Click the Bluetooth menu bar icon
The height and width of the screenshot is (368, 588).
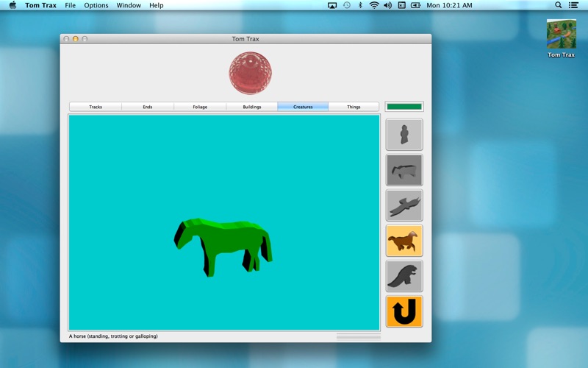pos(360,5)
